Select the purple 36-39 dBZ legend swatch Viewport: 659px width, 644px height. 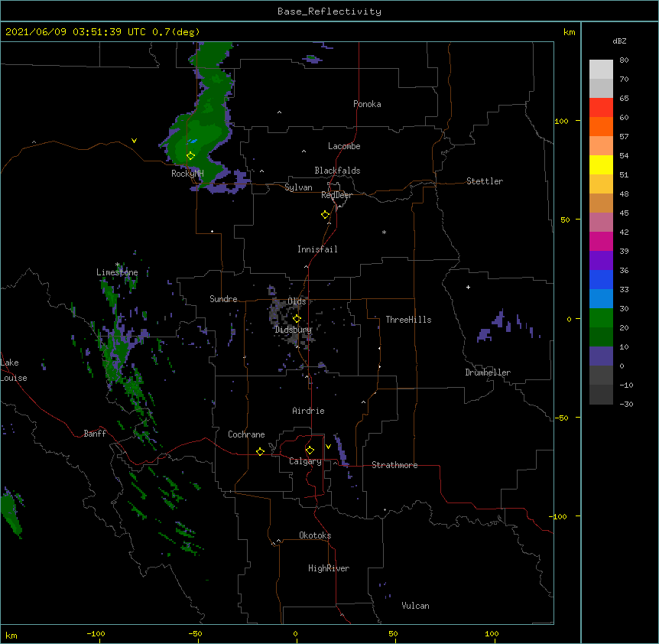601,260
